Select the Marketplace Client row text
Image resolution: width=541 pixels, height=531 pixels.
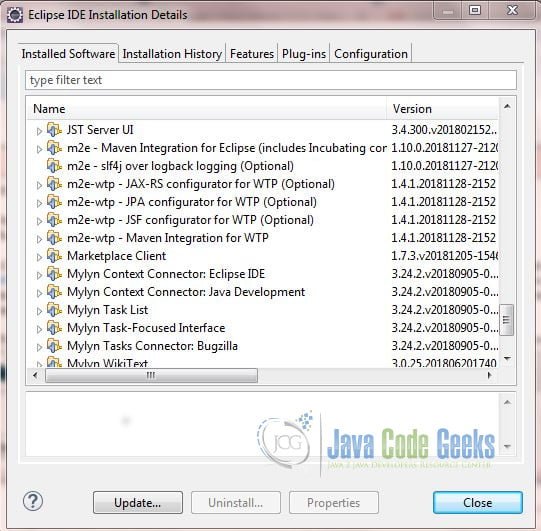click(x=117, y=256)
